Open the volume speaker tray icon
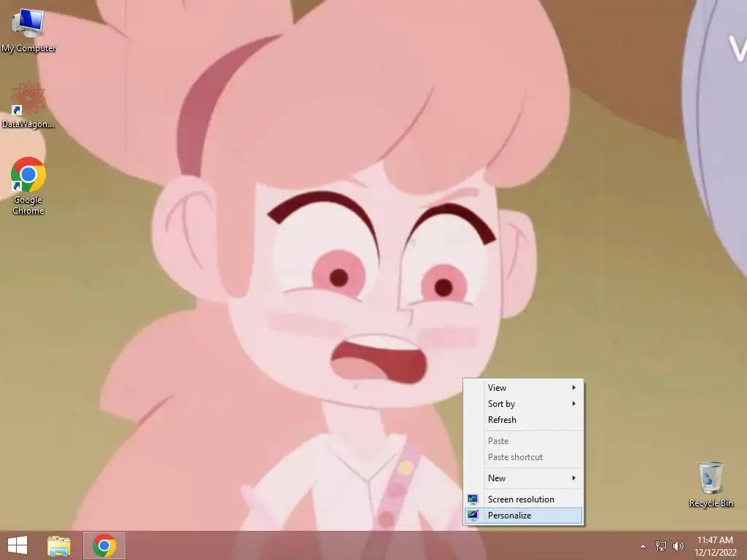Image resolution: width=747 pixels, height=560 pixels. coord(678,545)
